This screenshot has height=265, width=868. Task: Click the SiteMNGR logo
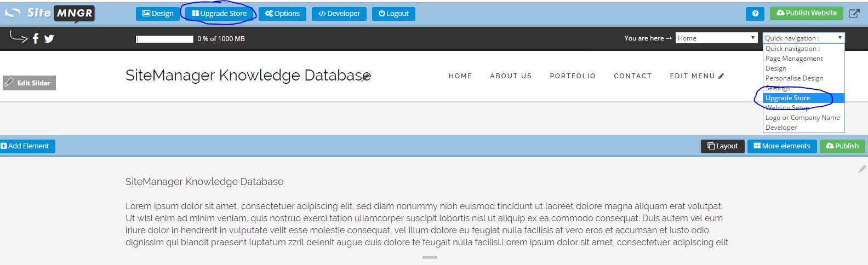(x=49, y=13)
